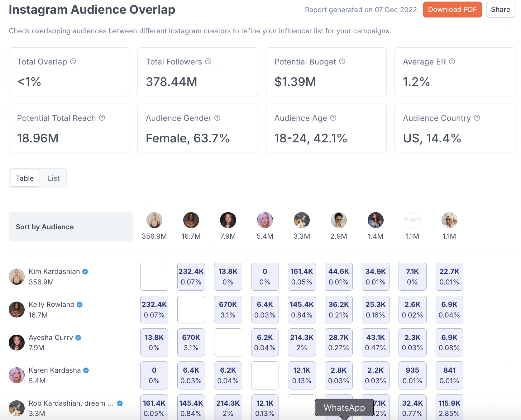Select the 2.6K 0.02% overlap cell
521x420 pixels.
[x=413, y=310]
